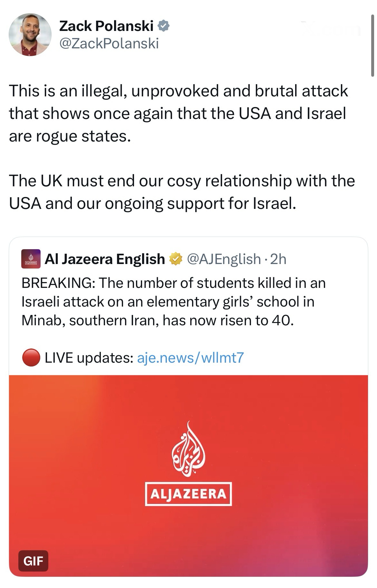The width and height of the screenshot is (377, 588).
Task: Click the 2h timestamp
Action: (278, 259)
